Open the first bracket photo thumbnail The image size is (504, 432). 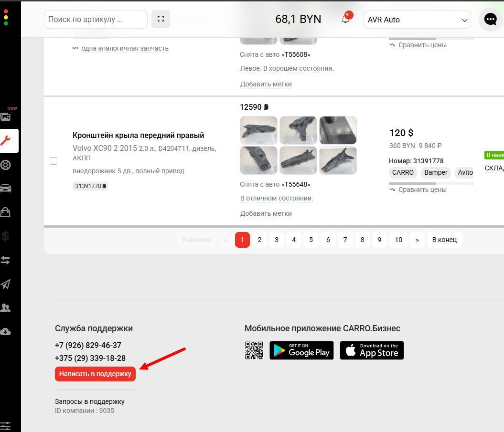pos(258,130)
